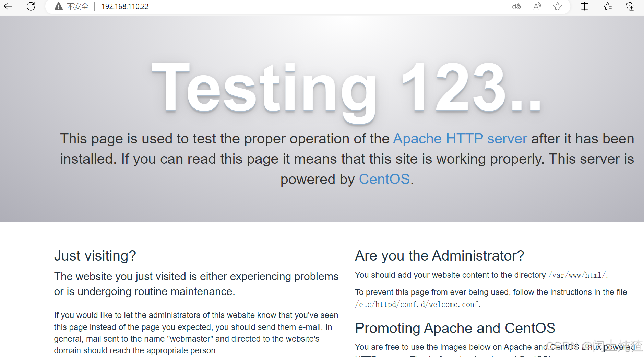Image resolution: width=644 pixels, height=357 pixels.
Task: Open the favorites list icon
Action: point(608,6)
